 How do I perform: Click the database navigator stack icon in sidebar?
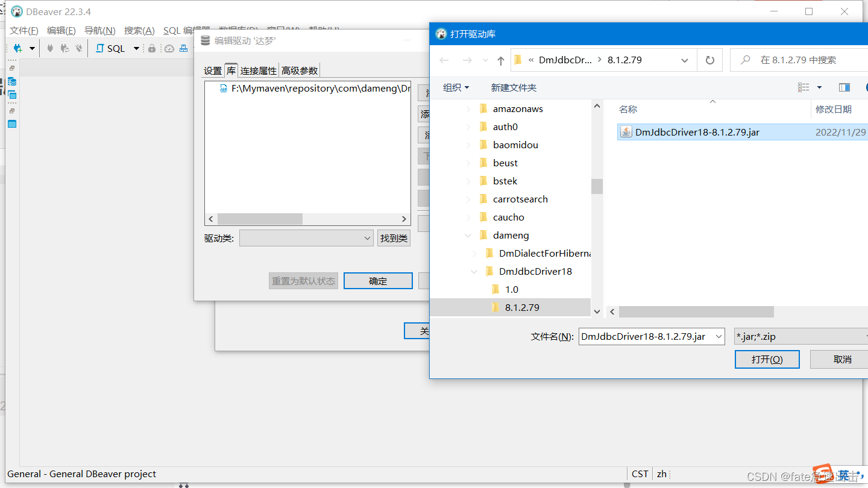coord(12,81)
